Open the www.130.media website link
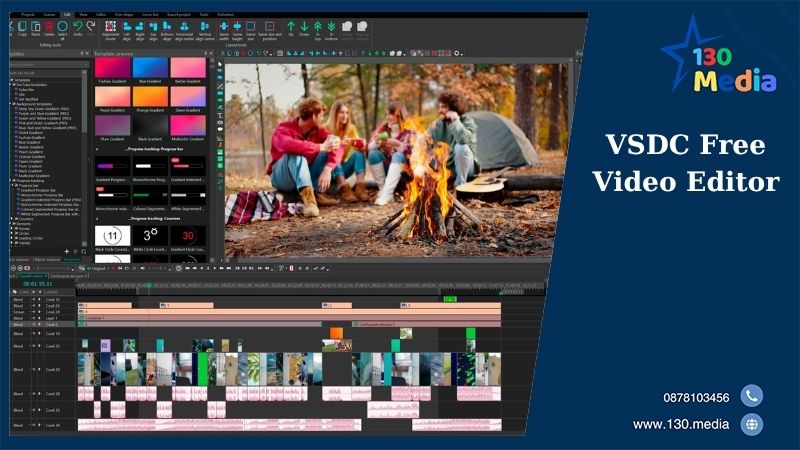Image resolution: width=800 pixels, height=450 pixels. coord(681,424)
